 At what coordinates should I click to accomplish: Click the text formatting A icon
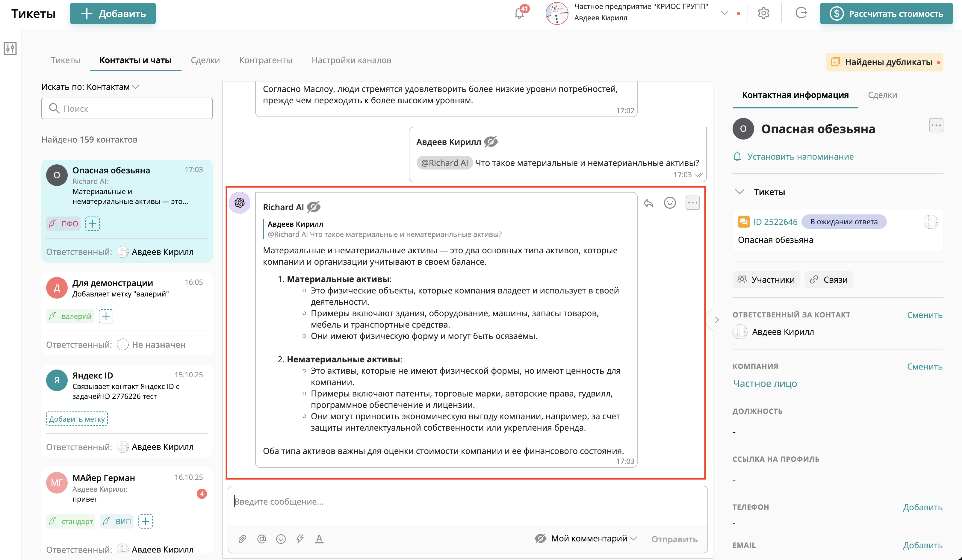point(319,539)
